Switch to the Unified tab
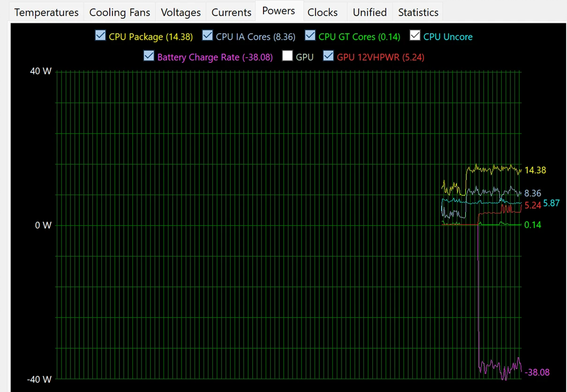The width and height of the screenshot is (567, 392). click(370, 12)
